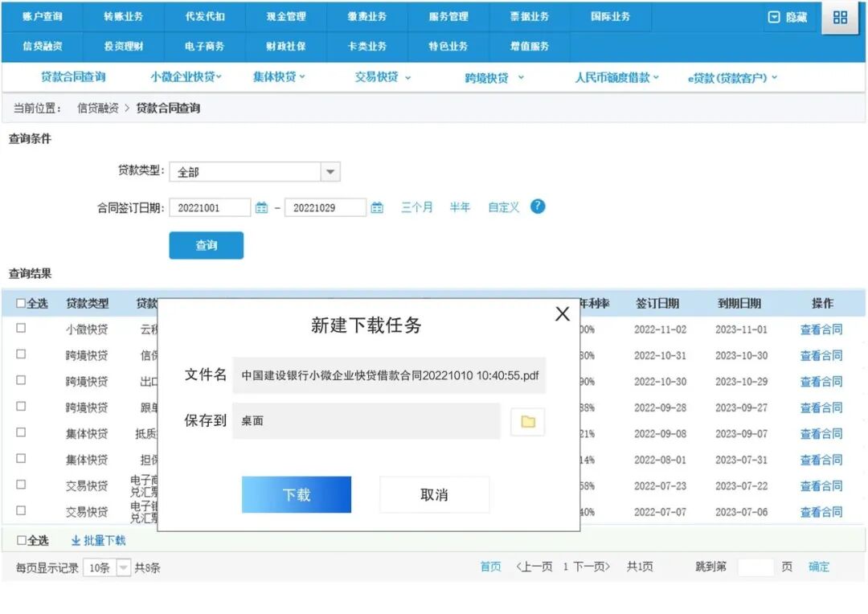Close the 新建下载任务 dialog with X

click(x=563, y=314)
